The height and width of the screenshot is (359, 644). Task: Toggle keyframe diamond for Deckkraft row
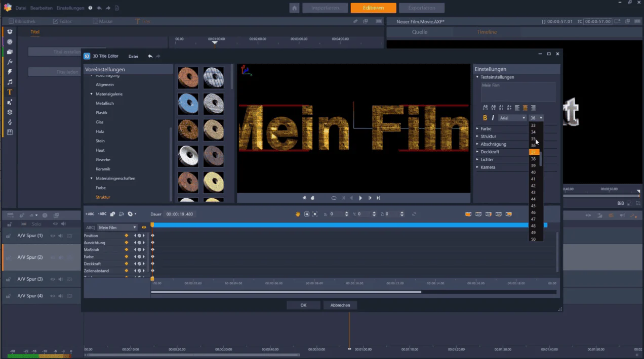pos(127,264)
